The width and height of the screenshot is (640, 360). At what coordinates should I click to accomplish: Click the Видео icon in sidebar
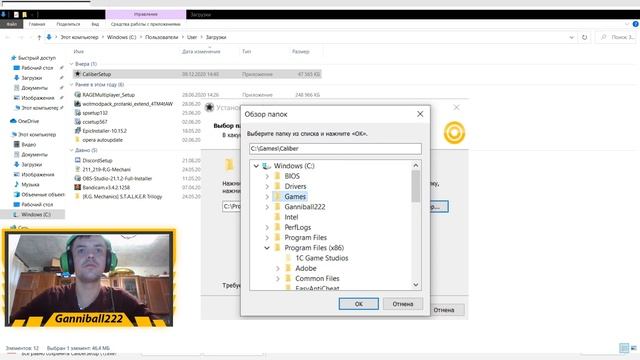(x=16, y=144)
